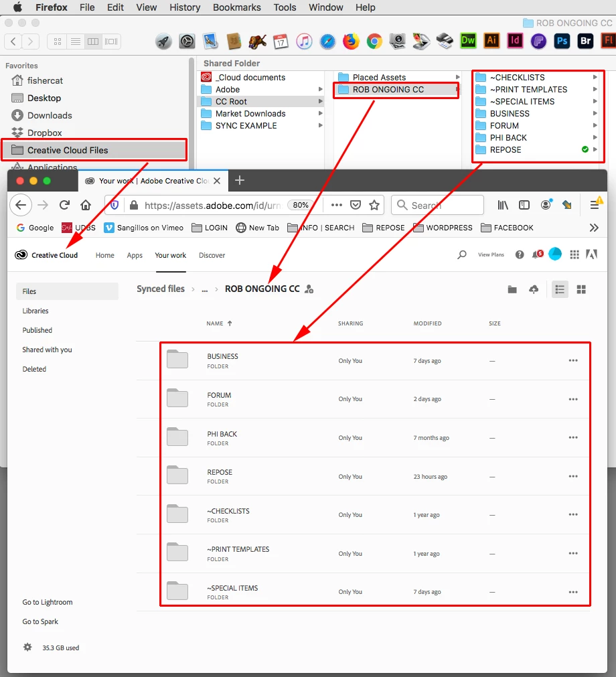This screenshot has height=677, width=616.
Task: Click the Firefox Search input field
Action: tap(437, 205)
